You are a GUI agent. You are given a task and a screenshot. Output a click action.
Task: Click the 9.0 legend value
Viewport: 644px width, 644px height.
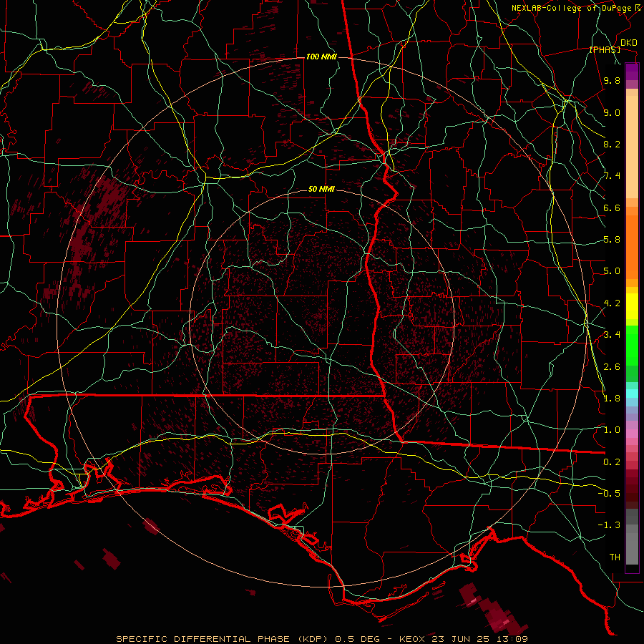[612, 112]
